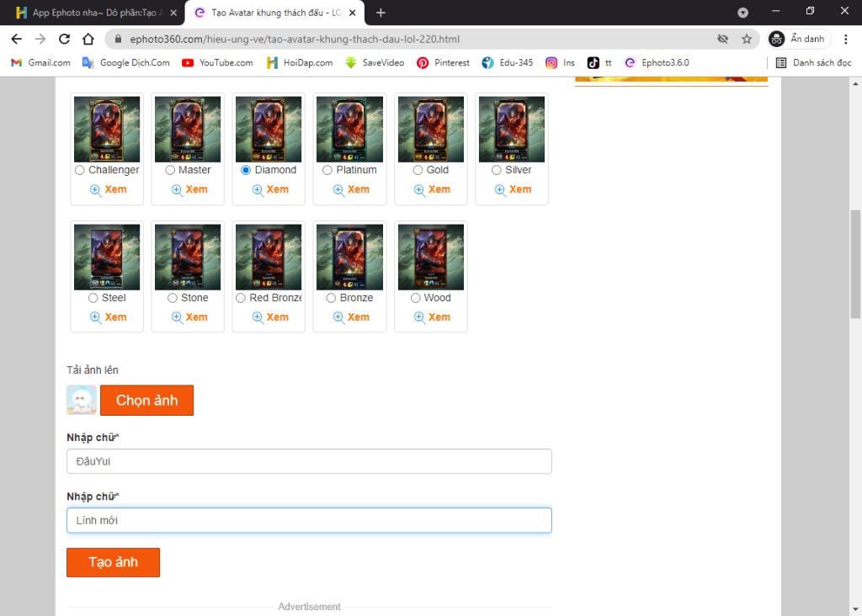Preview Diamond frame with Xem
This screenshot has width=862, height=616.
pyautogui.click(x=270, y=189)
